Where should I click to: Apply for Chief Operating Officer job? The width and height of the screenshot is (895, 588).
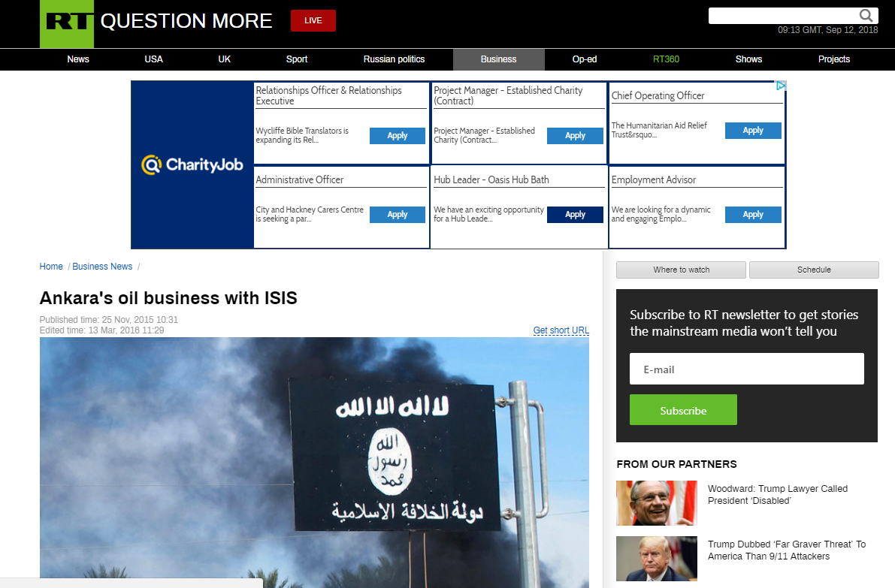[753, 131]
